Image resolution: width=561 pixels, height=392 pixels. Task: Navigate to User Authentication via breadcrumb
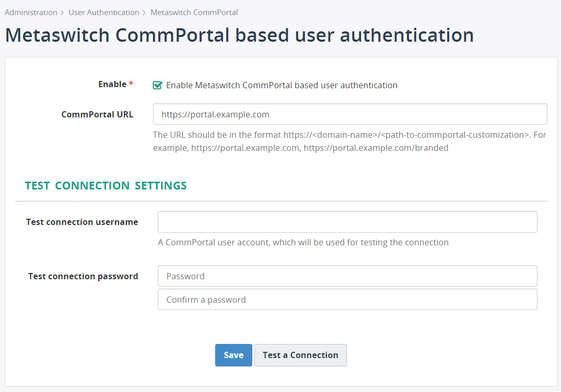click(103, 12)
